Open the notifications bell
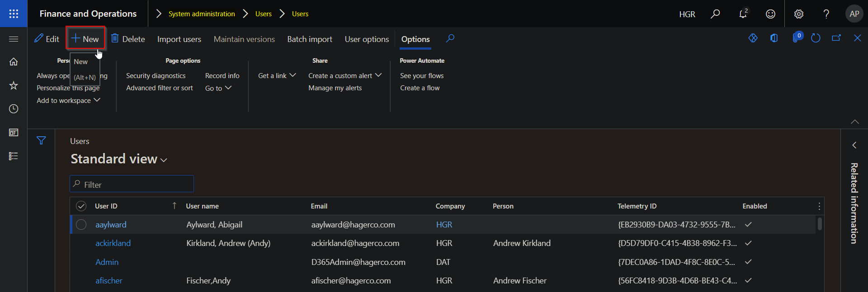Viewport: 868px width, 292px height. (743, 14)
